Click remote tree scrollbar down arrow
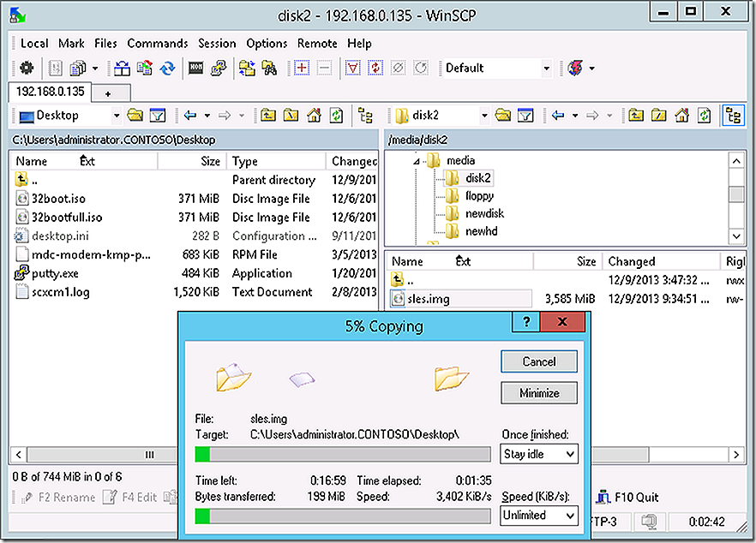The width and height of the screenshot is (756, 543). pos(736,236)
